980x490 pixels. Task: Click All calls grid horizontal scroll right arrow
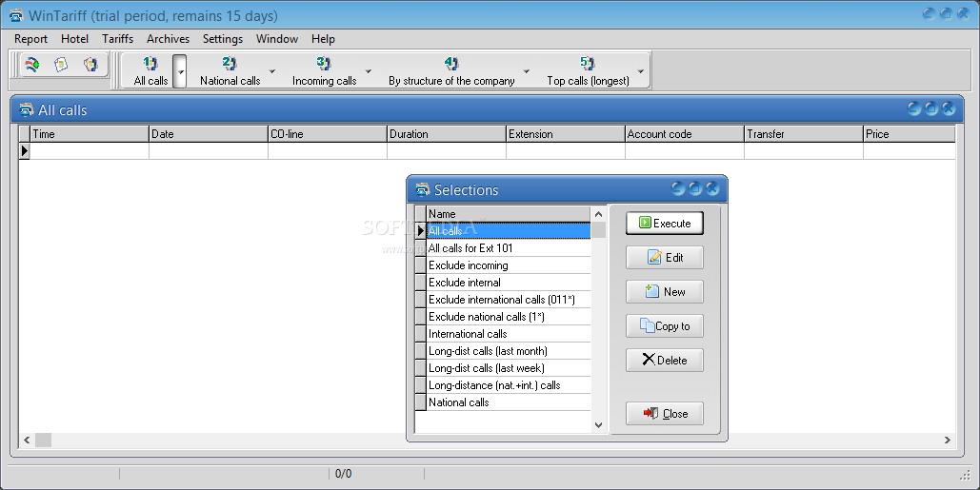coord(948,441)
